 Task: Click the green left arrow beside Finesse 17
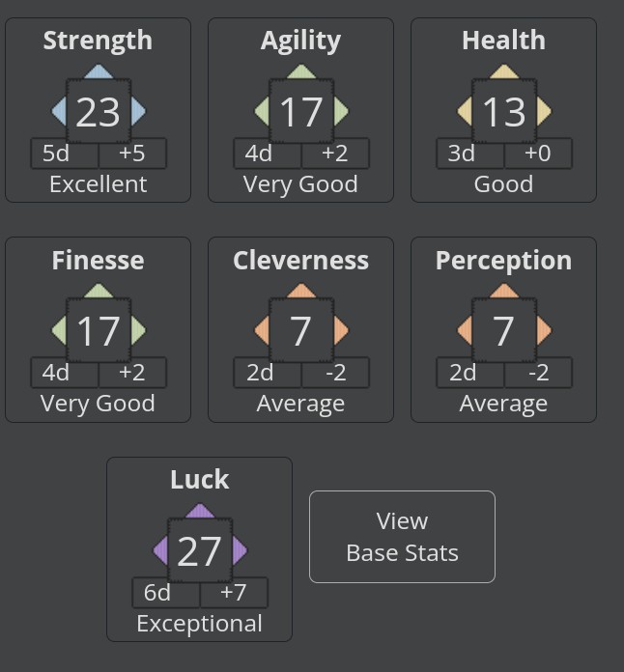tap(59, 330)
